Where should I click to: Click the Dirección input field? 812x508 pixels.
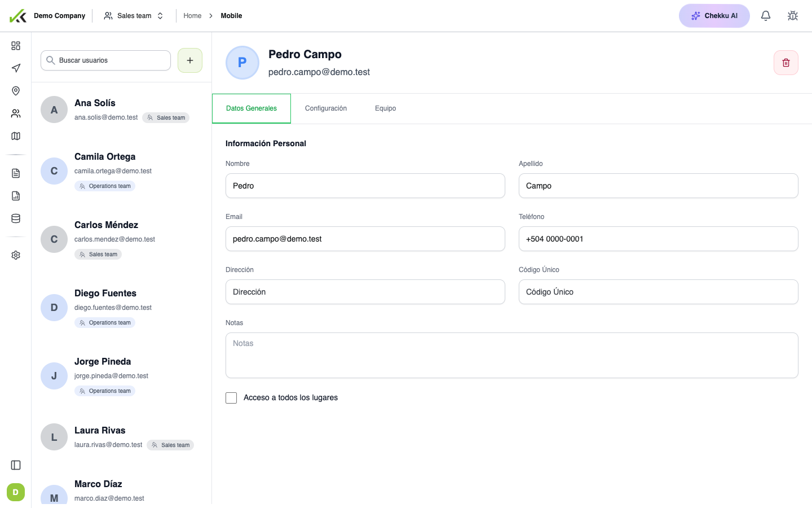point(365,292)
